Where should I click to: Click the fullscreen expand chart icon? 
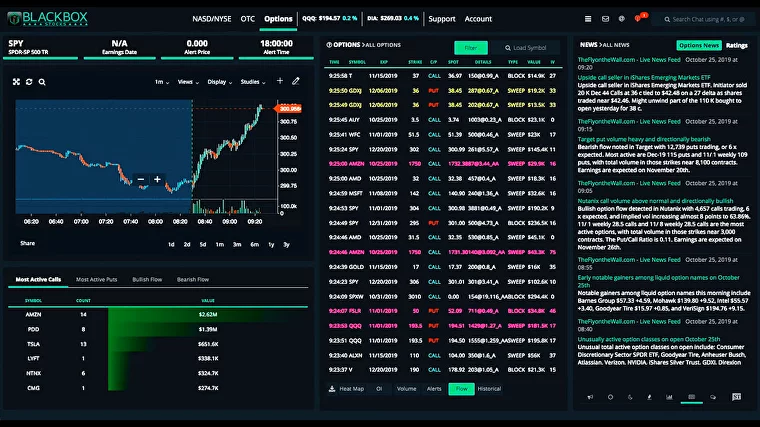[x=16, y=81]
